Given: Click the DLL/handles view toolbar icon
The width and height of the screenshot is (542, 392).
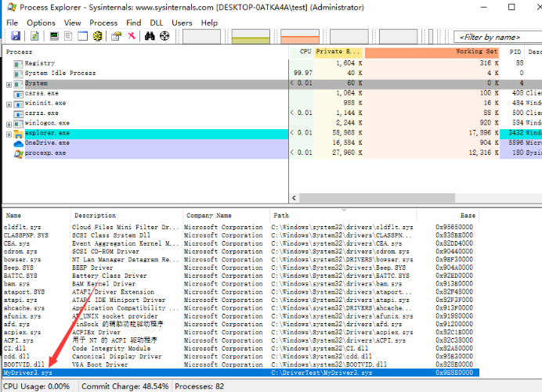Looking at the screenshot, I should (x=97, y=36).
